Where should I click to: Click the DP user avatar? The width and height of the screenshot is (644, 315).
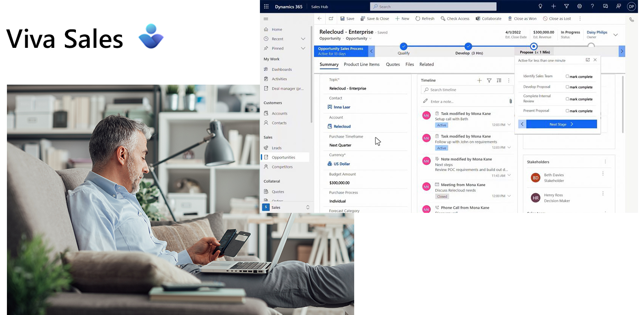pos(632,6)
